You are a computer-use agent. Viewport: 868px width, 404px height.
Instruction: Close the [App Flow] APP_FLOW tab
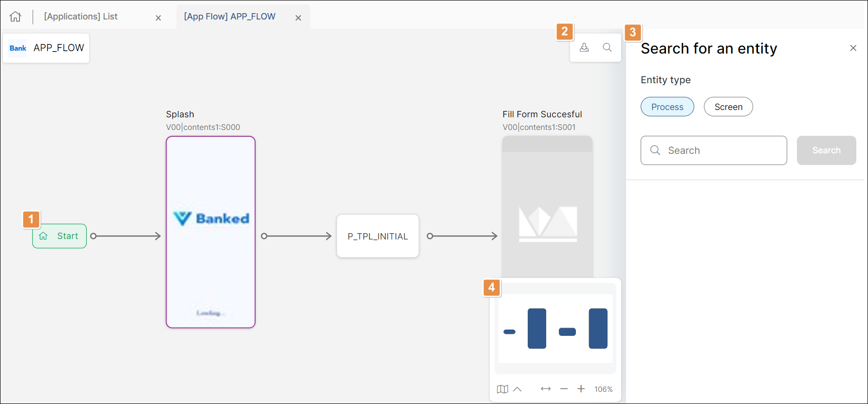[298, 18]
